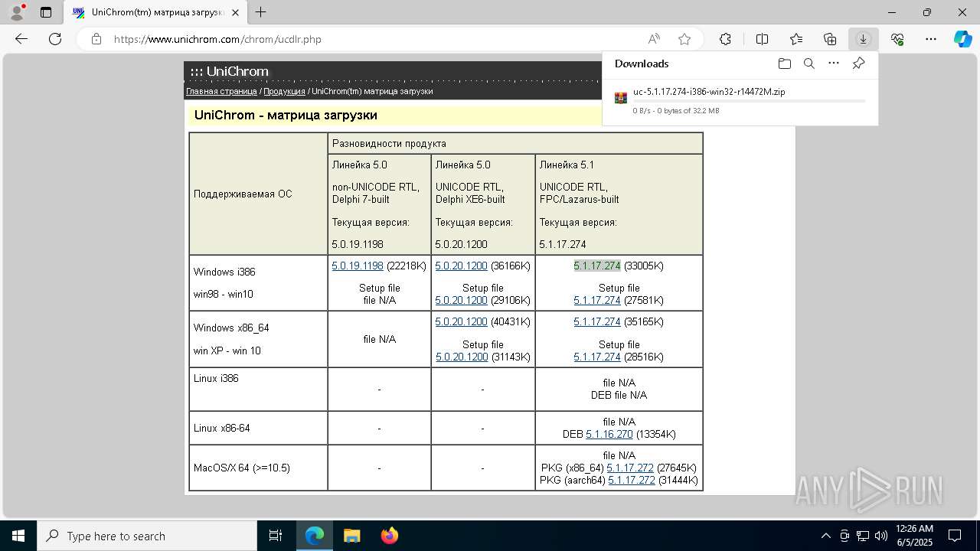Open a new browser tab

[x=260, y=12]
